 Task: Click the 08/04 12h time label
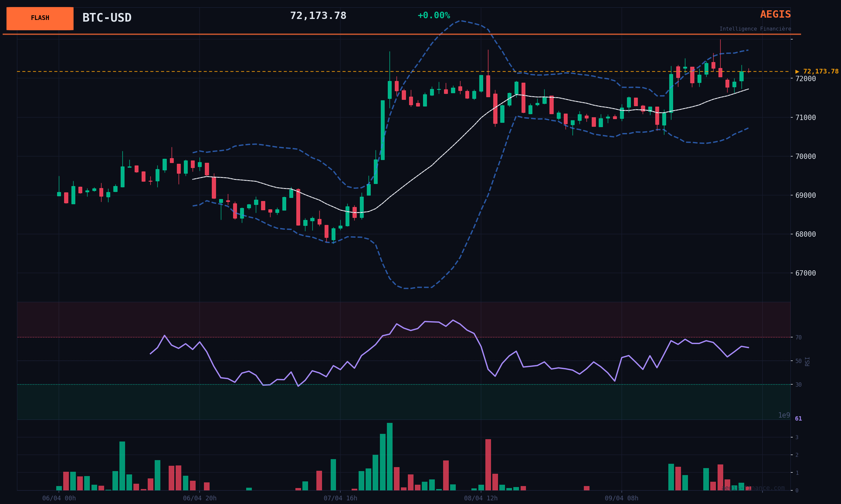click(481, 498)
